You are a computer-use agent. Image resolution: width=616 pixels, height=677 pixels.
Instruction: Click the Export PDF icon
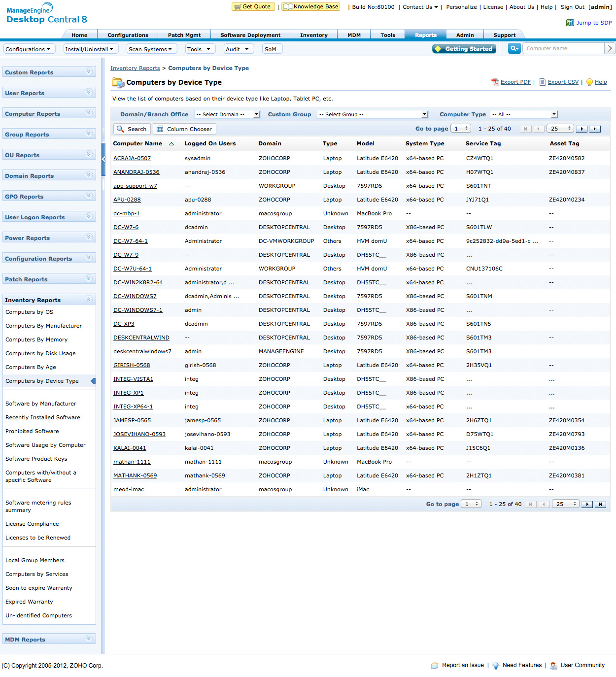coord(495,82)
